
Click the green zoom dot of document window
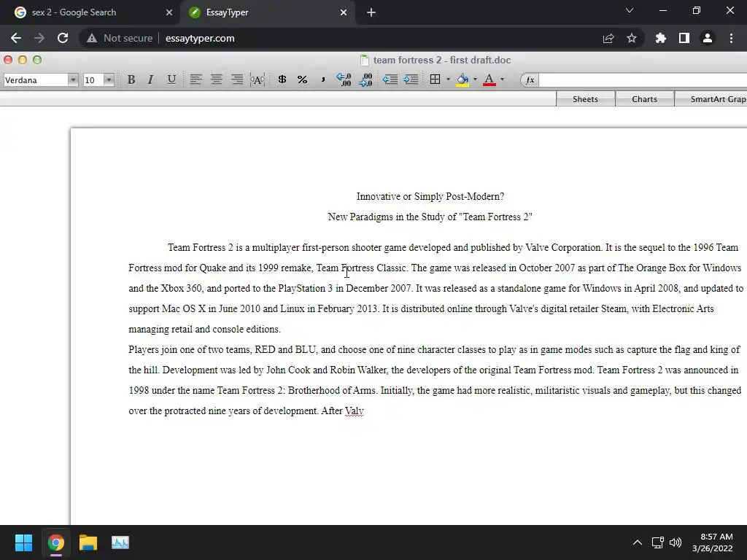coord(37,60)
